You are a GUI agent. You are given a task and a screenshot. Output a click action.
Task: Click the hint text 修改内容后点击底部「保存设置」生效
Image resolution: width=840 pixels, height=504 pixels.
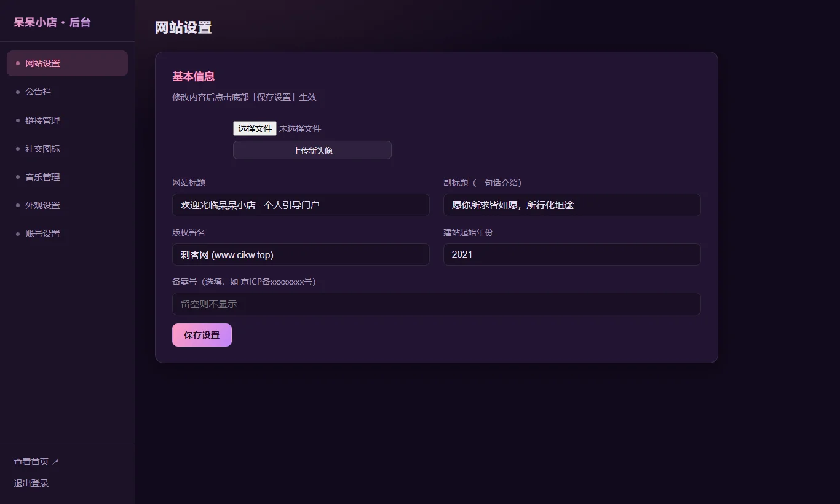[x=244, y=97]
